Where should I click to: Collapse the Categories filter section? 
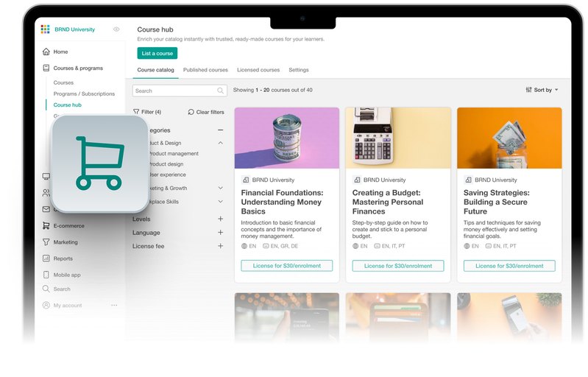221,130
